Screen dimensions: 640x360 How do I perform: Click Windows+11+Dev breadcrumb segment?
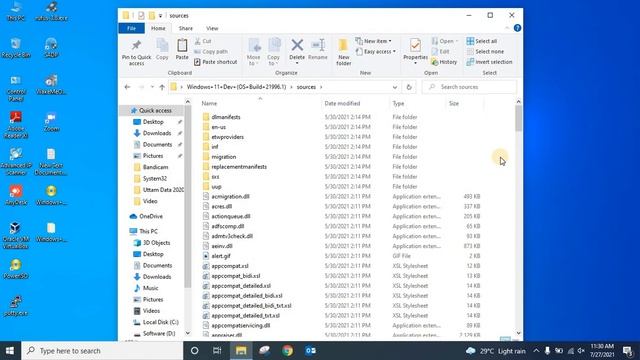[236, 87]
